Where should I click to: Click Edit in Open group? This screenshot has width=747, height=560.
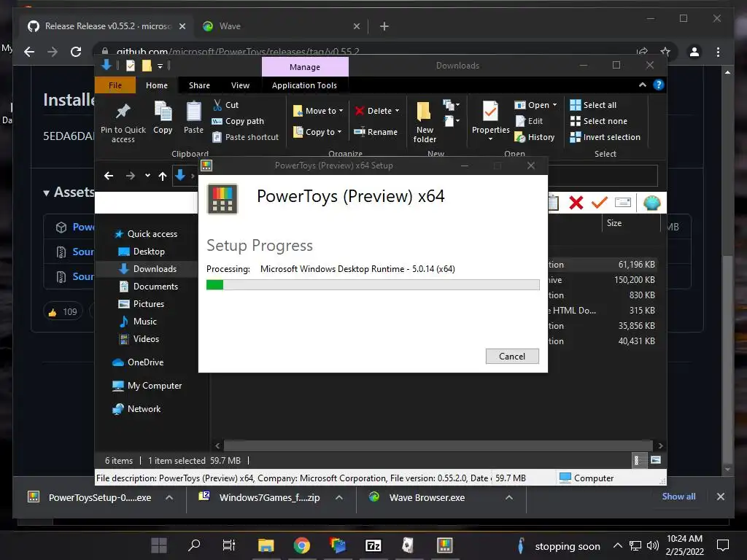pos(530,121)
